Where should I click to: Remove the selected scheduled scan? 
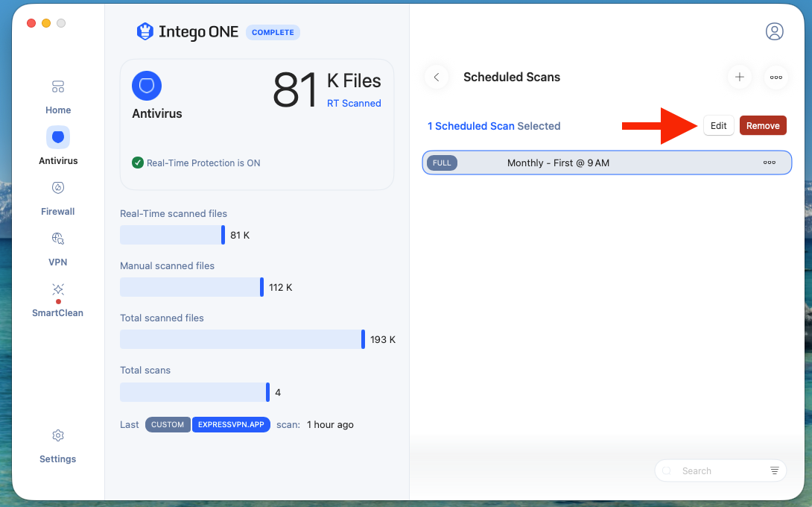click(763, 125)
